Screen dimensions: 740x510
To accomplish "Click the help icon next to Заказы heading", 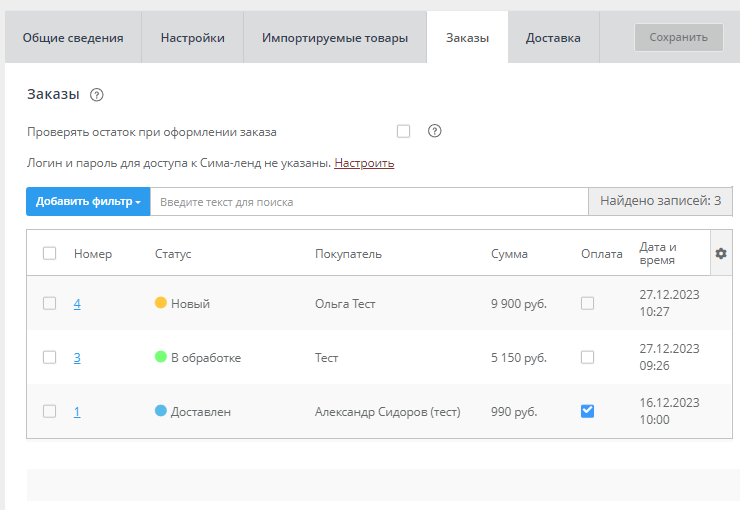I will tap(97, 95).
